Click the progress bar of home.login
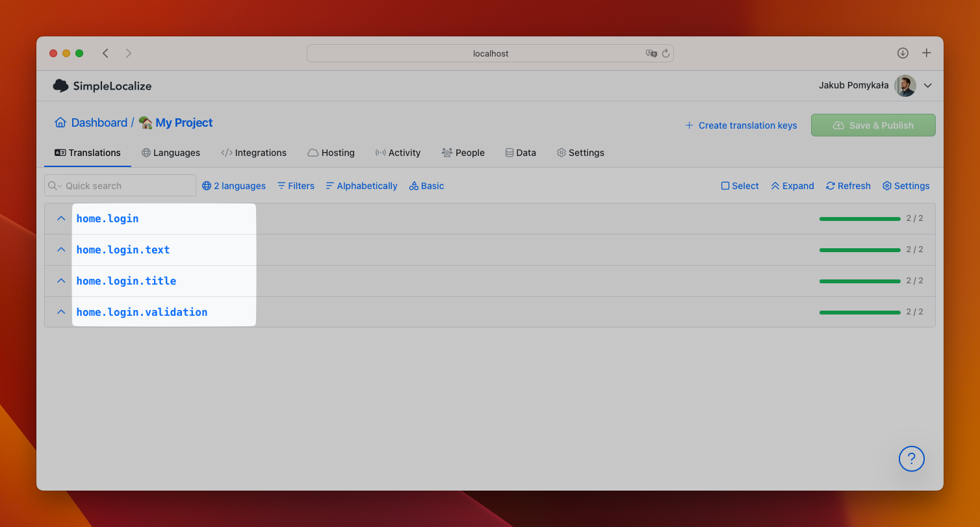The height and width of the screenshot is (527, 980). pos(860,219)
